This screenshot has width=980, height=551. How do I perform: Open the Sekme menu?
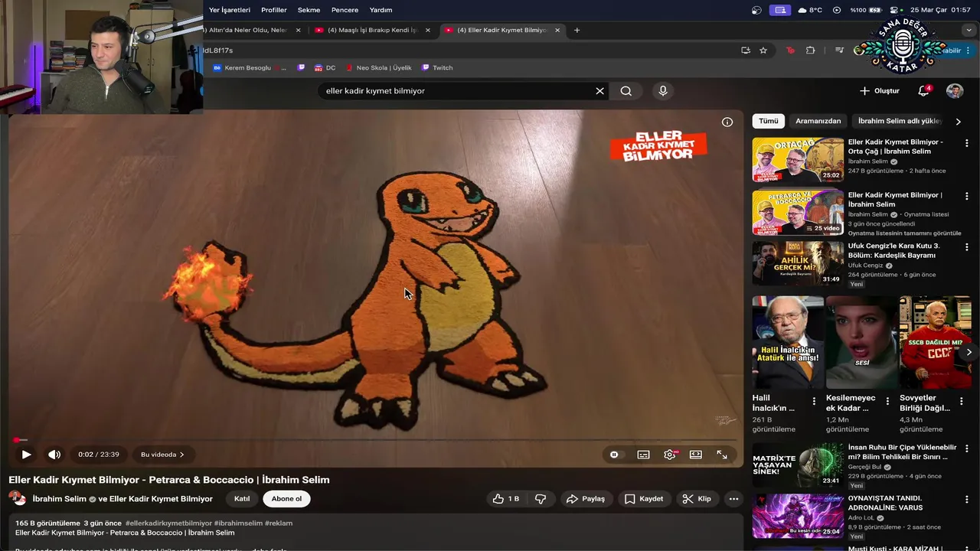point(309,10)
